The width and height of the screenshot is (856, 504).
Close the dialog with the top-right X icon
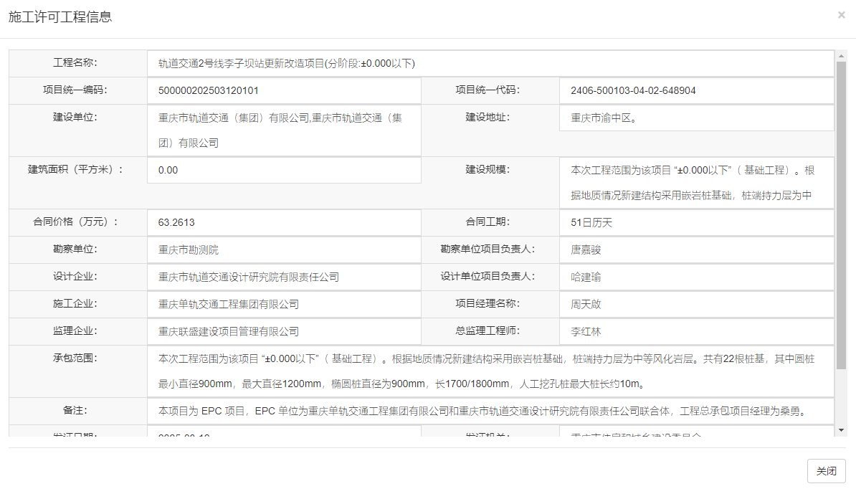coord(841,15)
